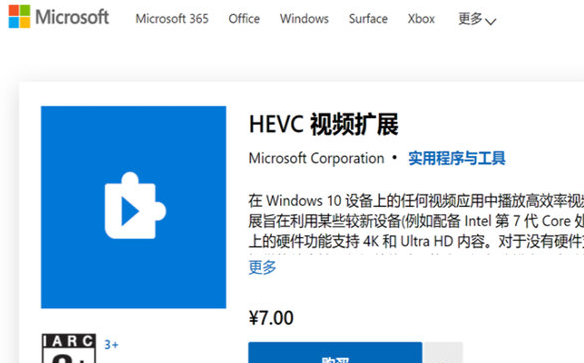Open the Xbox navigation link

[421, 19]
